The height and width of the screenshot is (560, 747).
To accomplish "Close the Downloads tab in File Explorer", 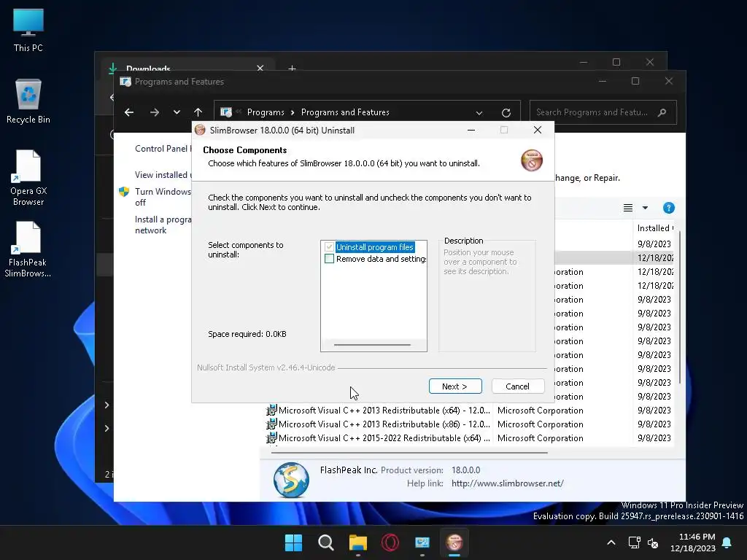I will pos(260,69).
